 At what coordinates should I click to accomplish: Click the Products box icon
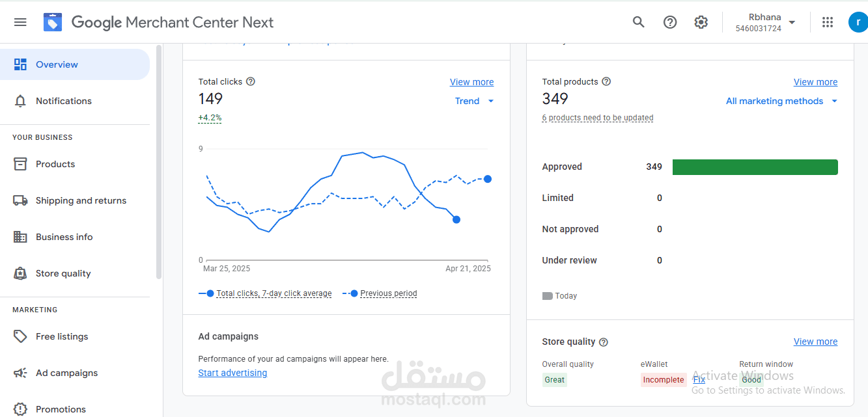[20, 164]
